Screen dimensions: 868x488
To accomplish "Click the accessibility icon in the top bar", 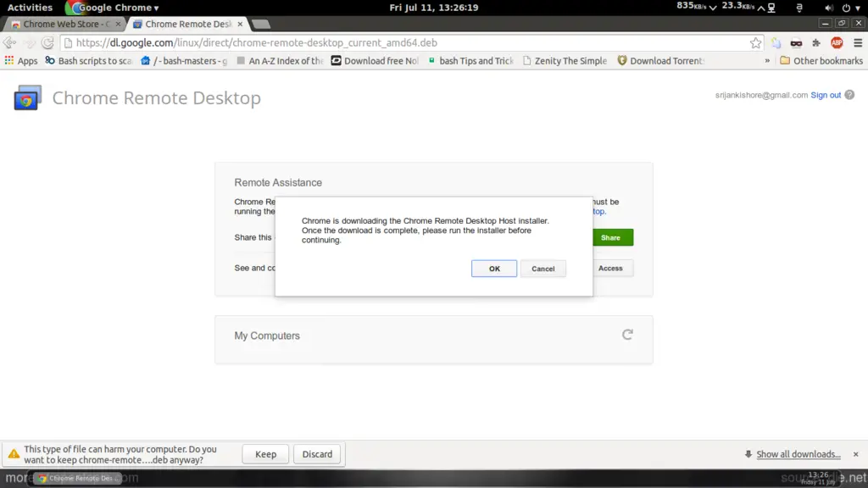I will click(799, 8).
